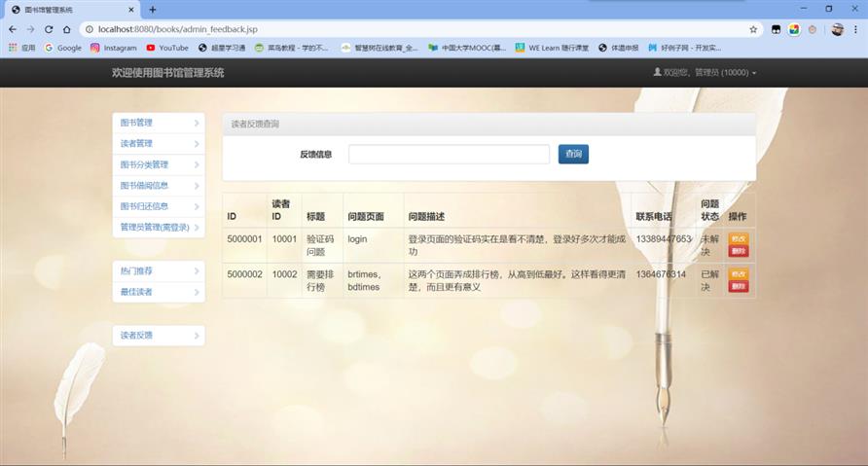Click the orange edit button for feedback 5000001
Screen dimensions: 868x466
[739, 239]
